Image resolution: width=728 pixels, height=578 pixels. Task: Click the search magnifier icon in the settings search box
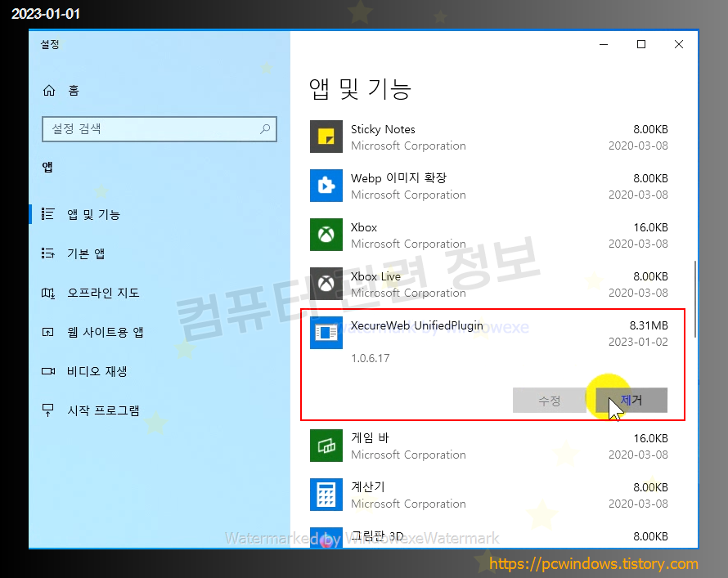(265, 129)
